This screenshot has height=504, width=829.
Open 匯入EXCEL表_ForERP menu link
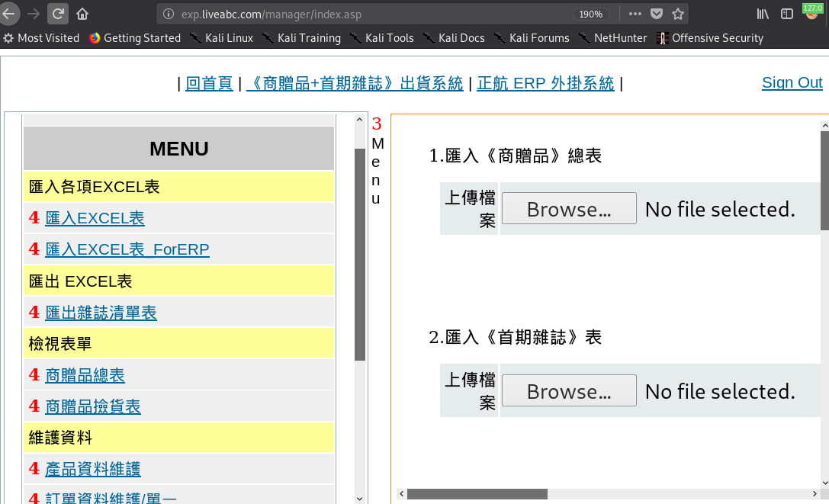[x=127, y=249]
